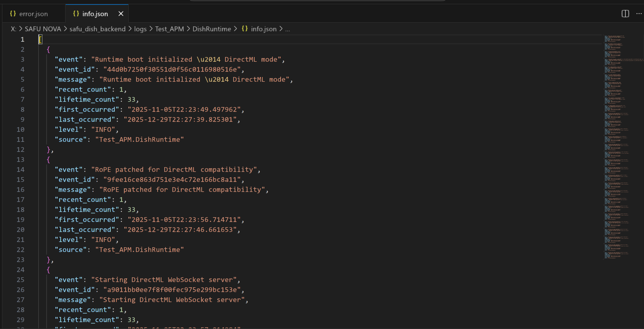This screenshot has width=644, height=329.
Task: Select the info.json tab
Action: 95,14
